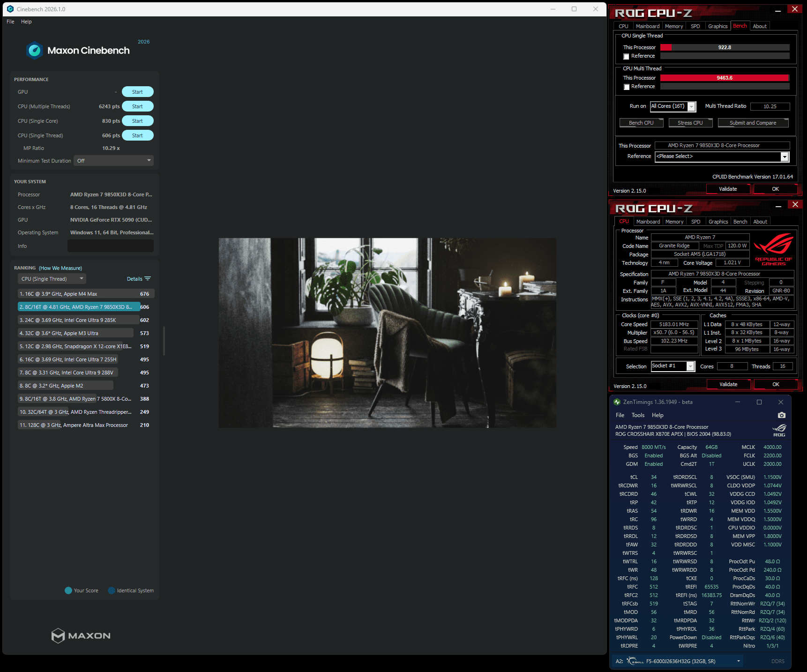Click the G.Skill logo in ZenTimings footer

point(635,661)
